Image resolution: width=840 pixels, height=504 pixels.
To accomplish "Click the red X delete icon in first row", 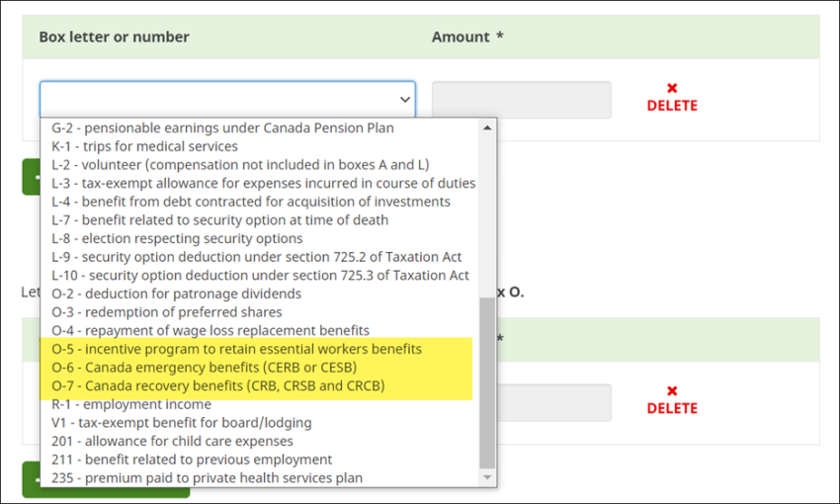I will 672,89.
